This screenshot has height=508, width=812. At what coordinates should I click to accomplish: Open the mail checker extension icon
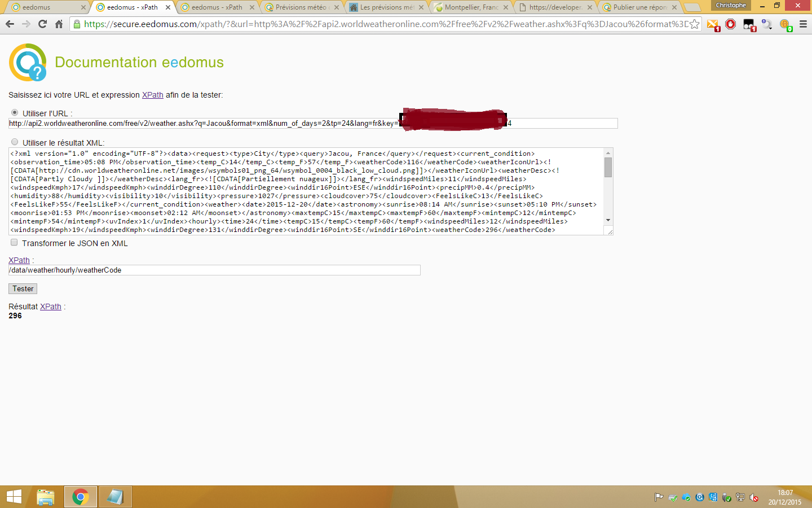click(x=713, y=25)
